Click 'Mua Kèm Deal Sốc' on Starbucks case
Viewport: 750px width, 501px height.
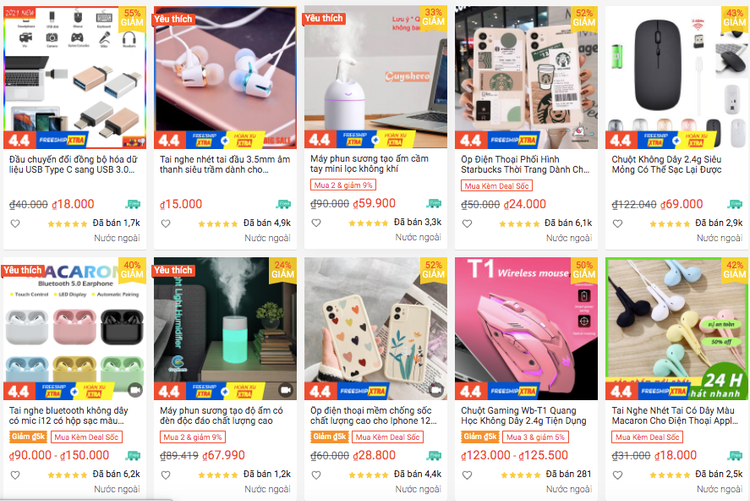496,186
